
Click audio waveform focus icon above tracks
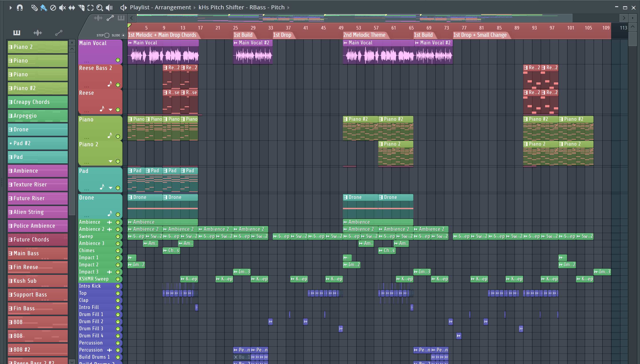[x=98, y=18]
